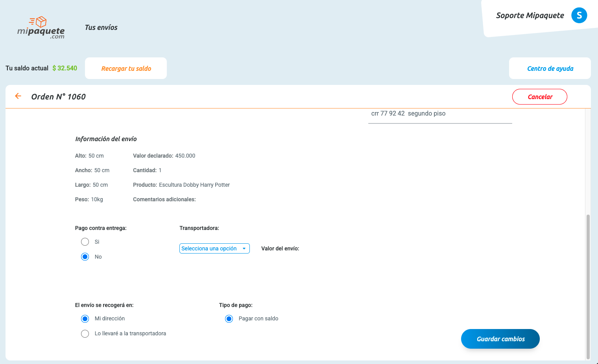Choose Lo llevaré a la transportadora
The height and width of the screenshot is (364, 598).
click(x=85, y=334)
